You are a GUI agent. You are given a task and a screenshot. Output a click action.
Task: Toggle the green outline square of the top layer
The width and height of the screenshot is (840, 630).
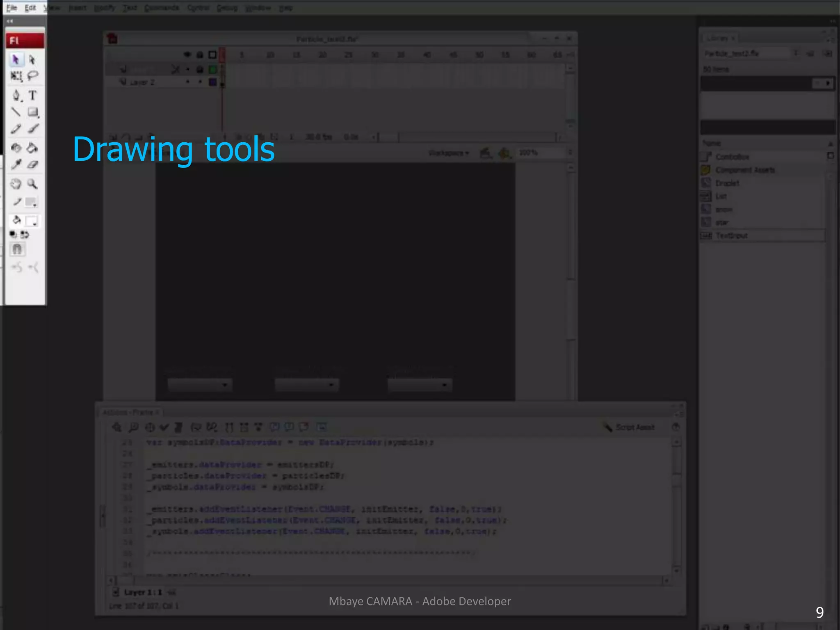[x=212, y=70]
